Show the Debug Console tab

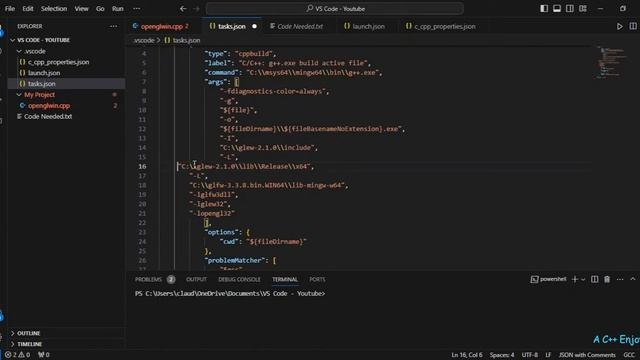coord(239,279)
